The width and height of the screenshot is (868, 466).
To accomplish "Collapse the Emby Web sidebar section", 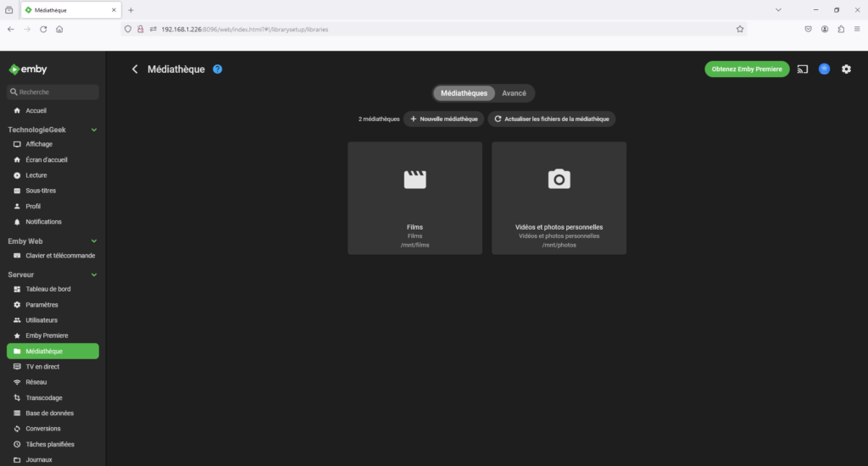I will pos(94,241).
